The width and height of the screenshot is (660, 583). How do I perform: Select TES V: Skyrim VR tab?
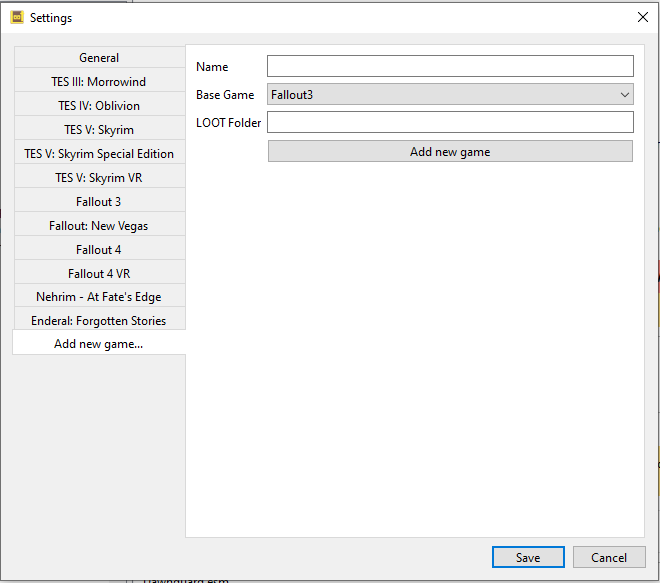click(x=99, y=178)
